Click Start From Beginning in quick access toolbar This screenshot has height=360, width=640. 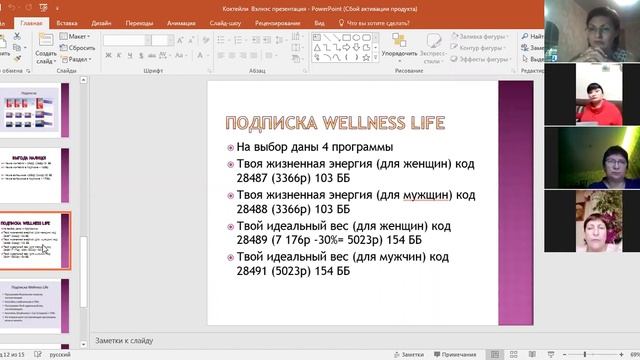pos(43,8)
